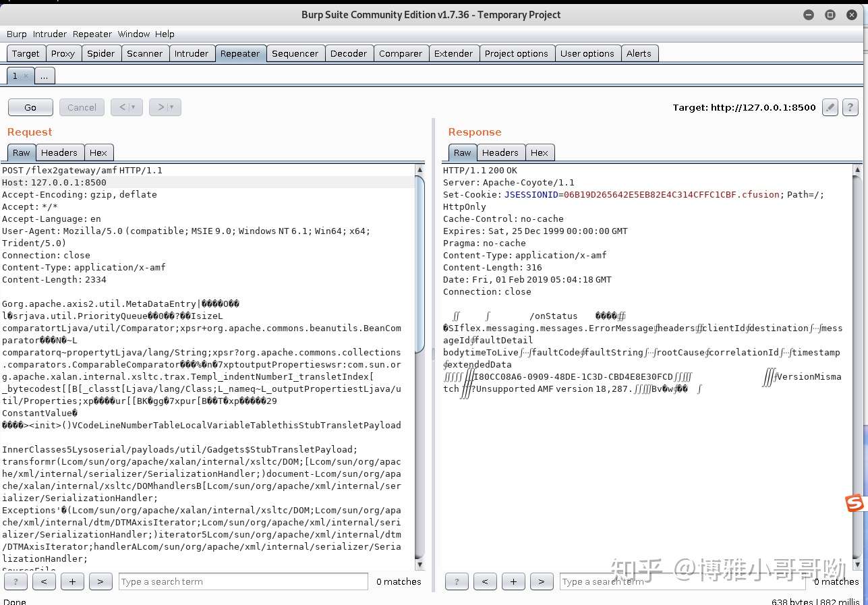Click 'Server: Apache-Coyote/1.1' response line
This screenshot has height=605, width=868.
click(509, 182)
